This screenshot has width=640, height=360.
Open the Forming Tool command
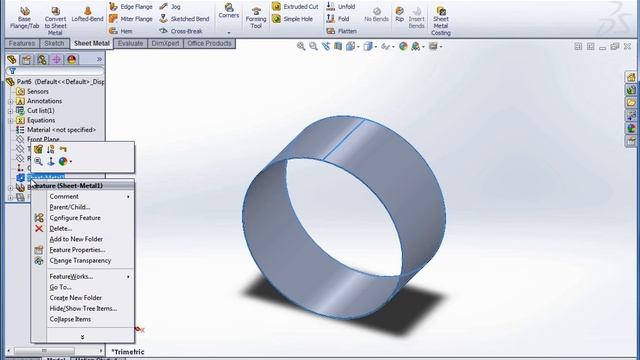pos(256,18)
